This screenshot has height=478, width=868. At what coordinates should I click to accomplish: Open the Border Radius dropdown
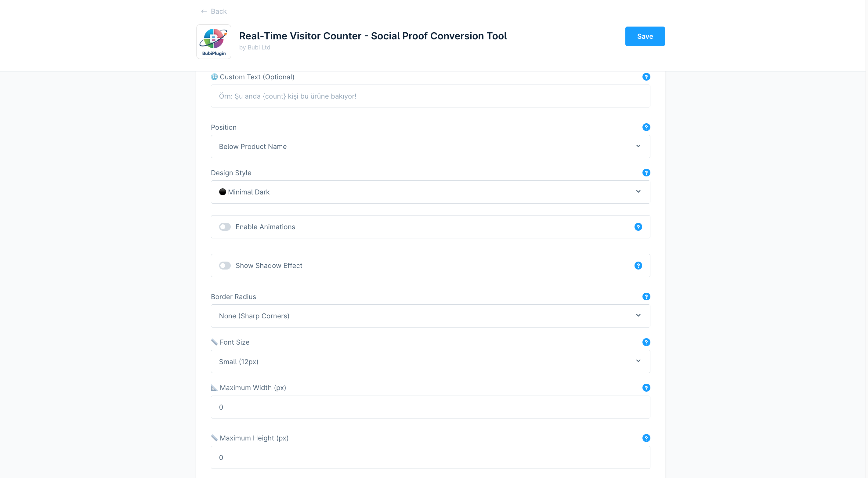[x=430, y=316]
